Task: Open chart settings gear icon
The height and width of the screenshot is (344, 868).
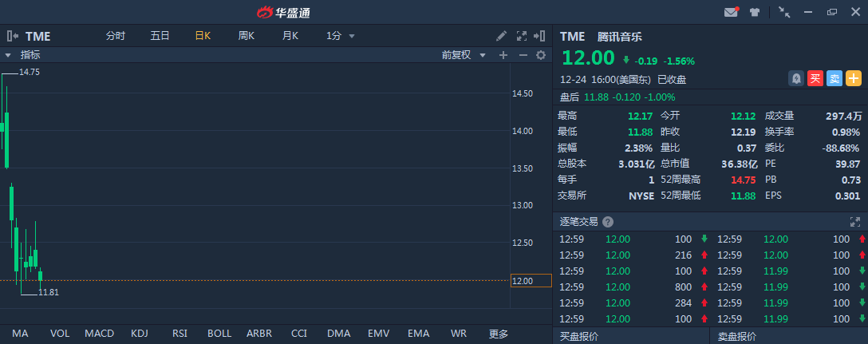Action: (540, 55)
